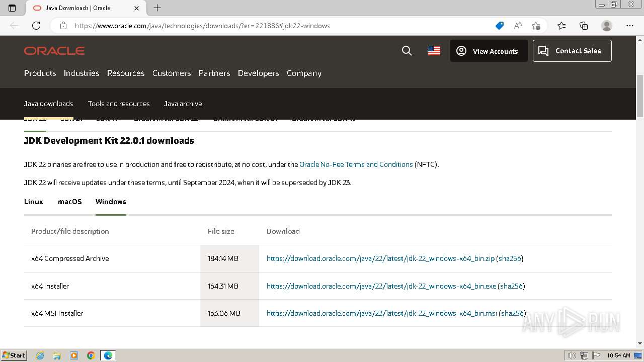The width and height of the screenshot is (644, 362).
Task: Open Chrome from the taskbar
Action: [x=91, y=355]
